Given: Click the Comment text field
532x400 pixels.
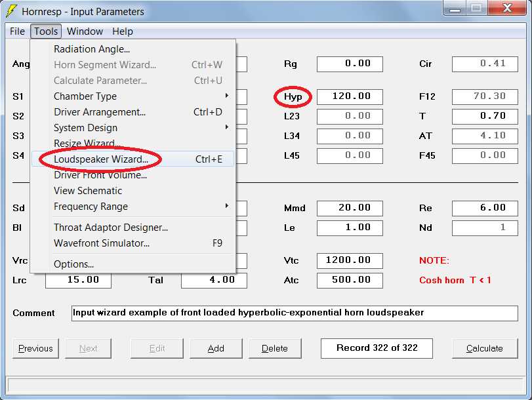Looking at the screenshot, I should pos(295,313).
